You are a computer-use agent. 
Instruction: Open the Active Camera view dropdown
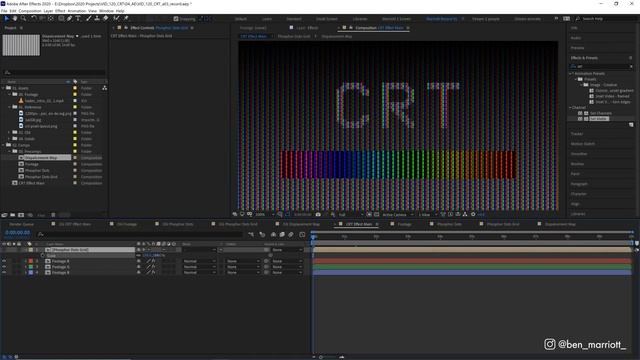tap(398, 214)
